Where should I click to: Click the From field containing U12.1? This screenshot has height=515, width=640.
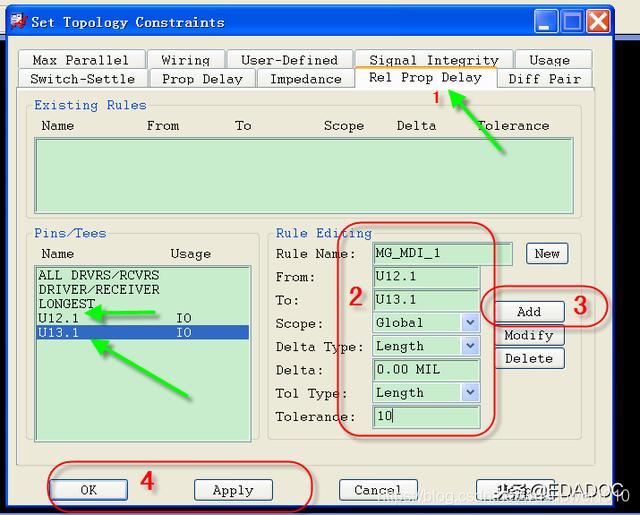pyautogui.click(x=426, y=277)
